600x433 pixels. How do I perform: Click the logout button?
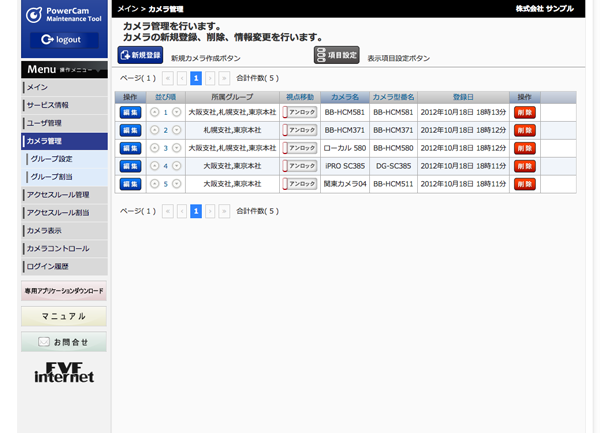(x=63, y=40)
